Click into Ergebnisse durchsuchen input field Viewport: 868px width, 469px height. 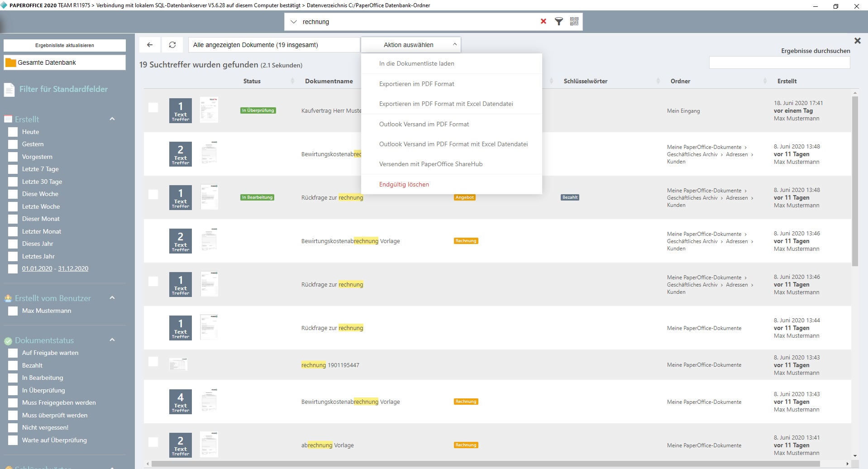779,63
